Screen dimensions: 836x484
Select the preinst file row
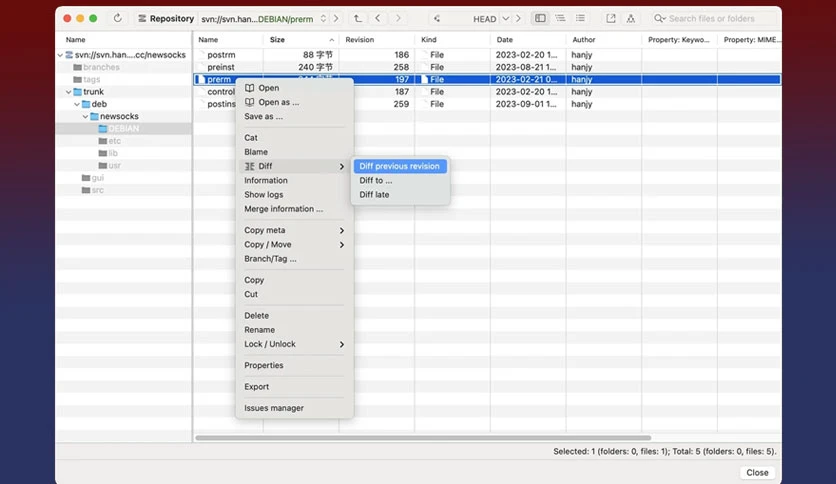point(487,67)
